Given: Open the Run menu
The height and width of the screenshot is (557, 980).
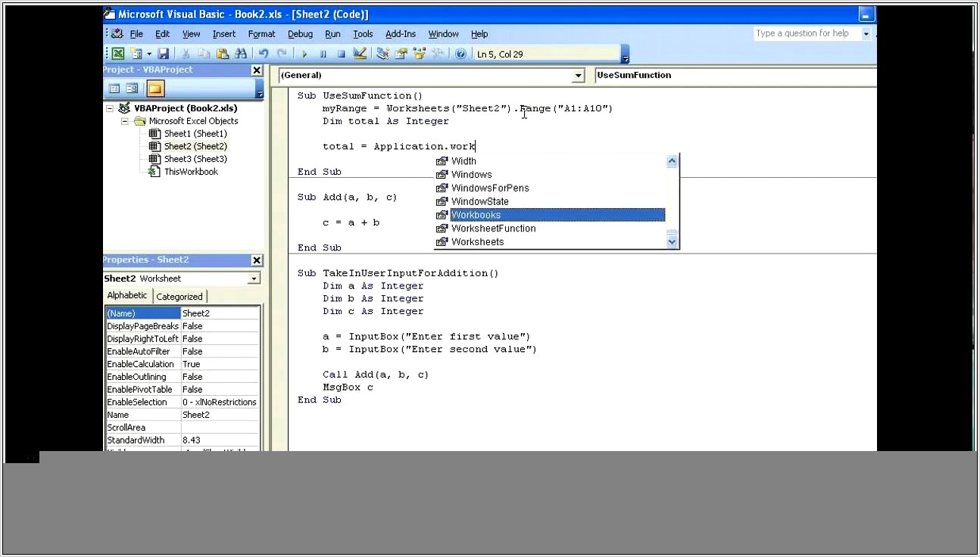Looking at the screenshot, I should tap(333, 34).
